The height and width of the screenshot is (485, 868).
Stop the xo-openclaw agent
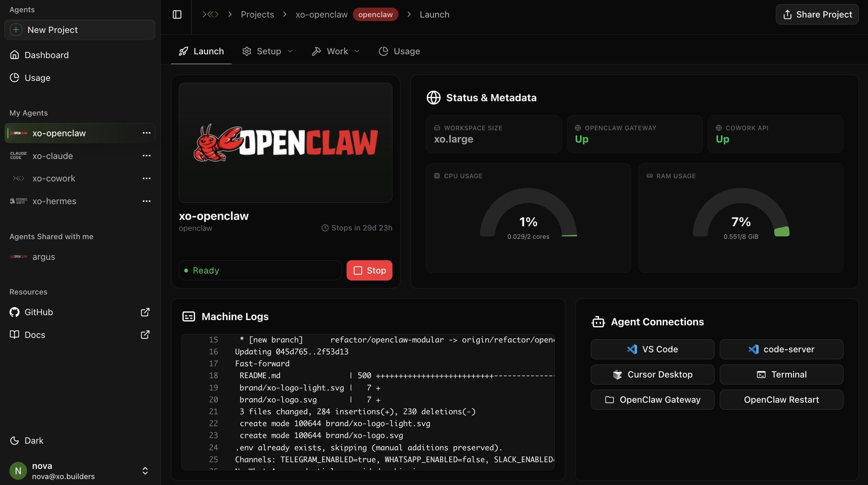(x=369, y=270)
